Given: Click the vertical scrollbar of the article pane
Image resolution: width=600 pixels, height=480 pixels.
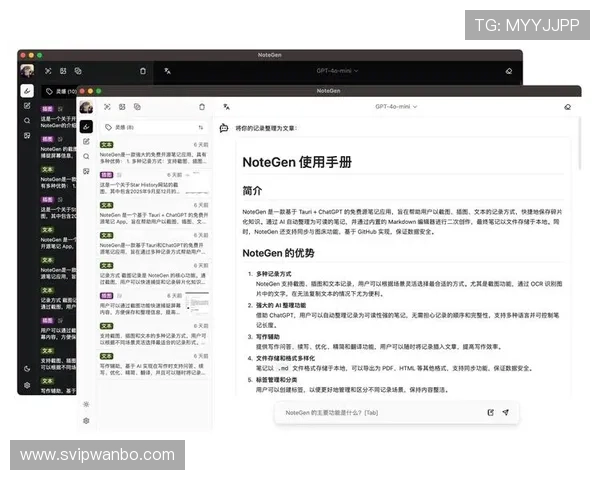Looking at the screenshot, I should coord(580,144).
